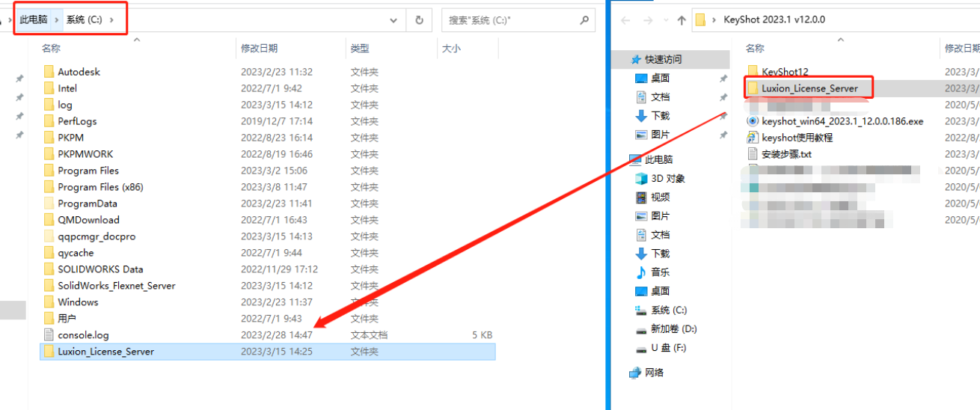Viewport: 980px width, 410px height.
Task: Click the keyshot使用教程 shortcut icon
Action: (x=753, y=138)
